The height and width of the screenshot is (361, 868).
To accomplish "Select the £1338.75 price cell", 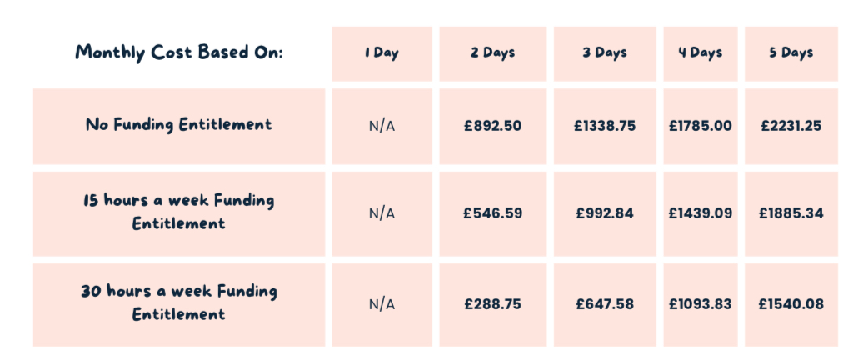I will click(x=605, y=126).
